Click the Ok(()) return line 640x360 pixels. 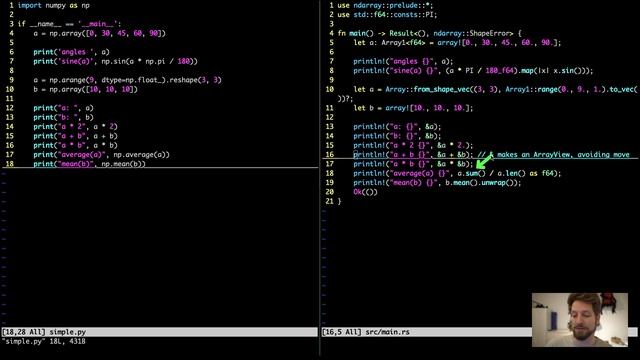click(x=366, y=192)
